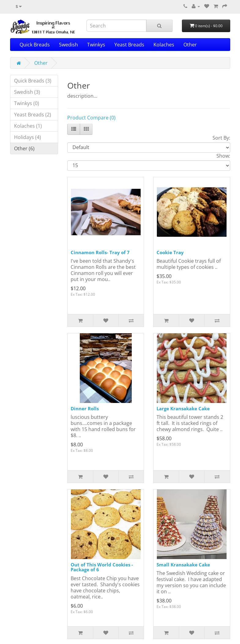Image resolution: width=240 pixels, height=644 pixels.
Task: Open the account user dropdown
Action: (196, 6)
